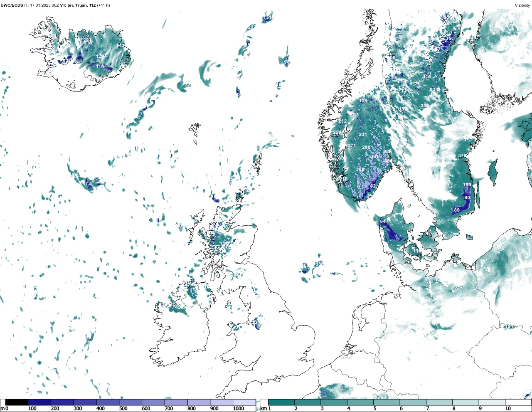Click the '(+11 h)' forecast offset
Viewport: 532px width, 412px height.
point(103,5)
